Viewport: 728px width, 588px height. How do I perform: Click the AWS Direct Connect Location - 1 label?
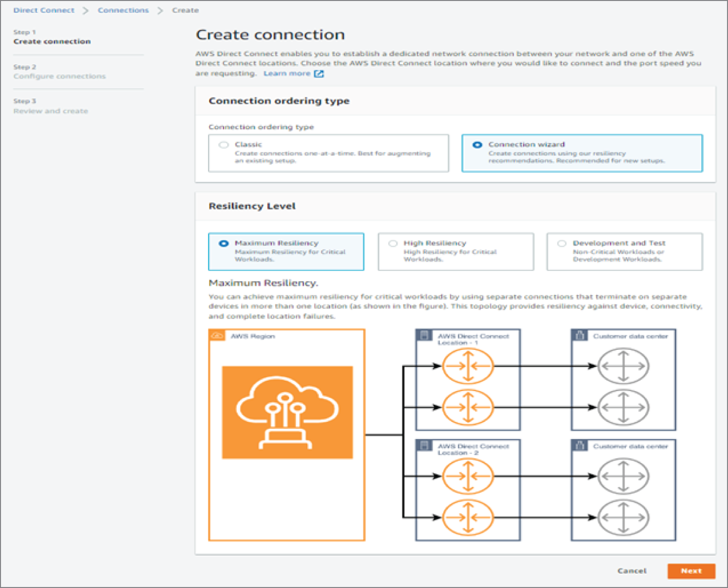pos(473,340)
